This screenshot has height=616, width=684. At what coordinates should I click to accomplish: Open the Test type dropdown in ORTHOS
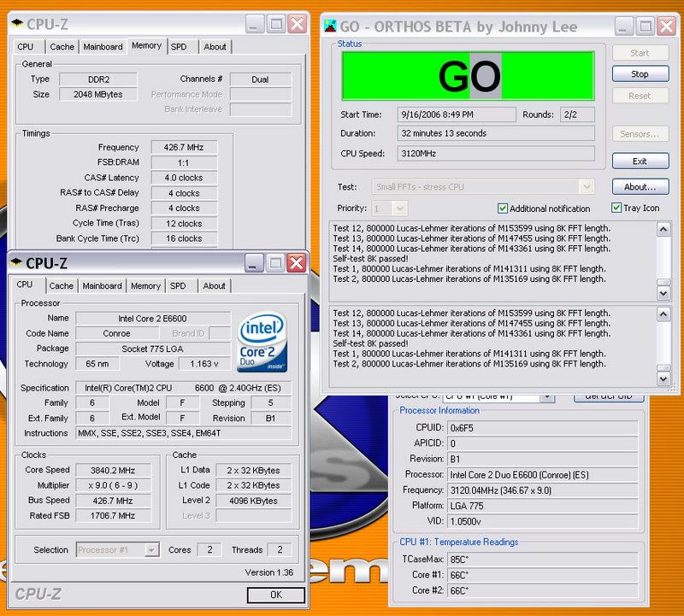[587, 187]
